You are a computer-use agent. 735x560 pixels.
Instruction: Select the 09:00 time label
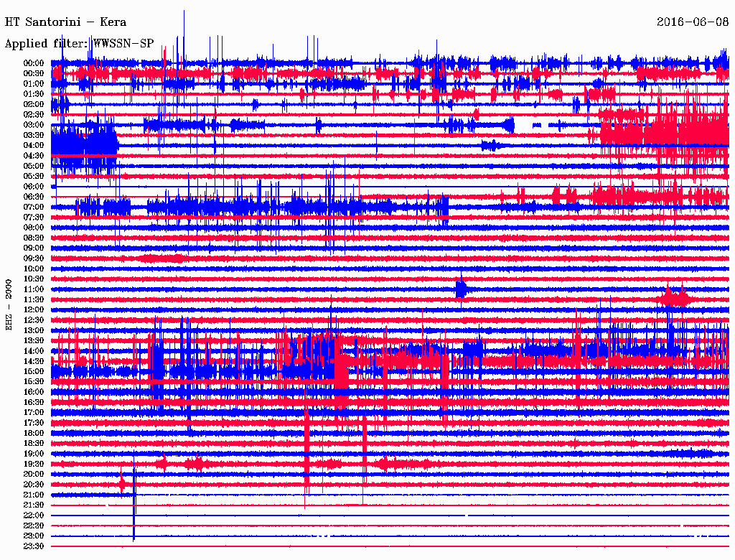[34, 248]
